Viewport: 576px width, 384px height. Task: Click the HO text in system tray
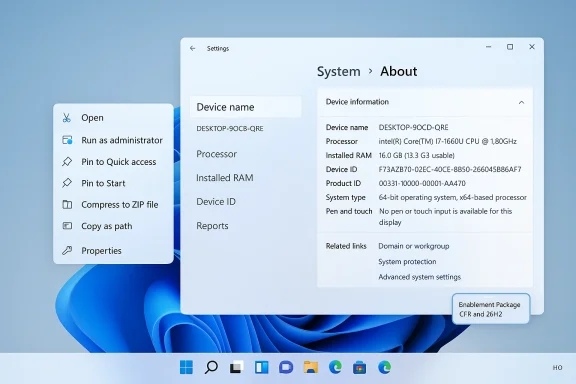pos(557,367)
